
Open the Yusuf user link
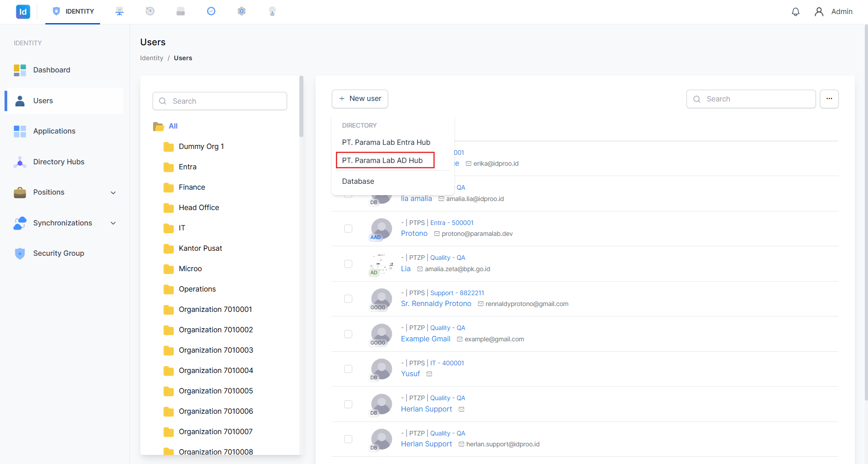[411, 374]
